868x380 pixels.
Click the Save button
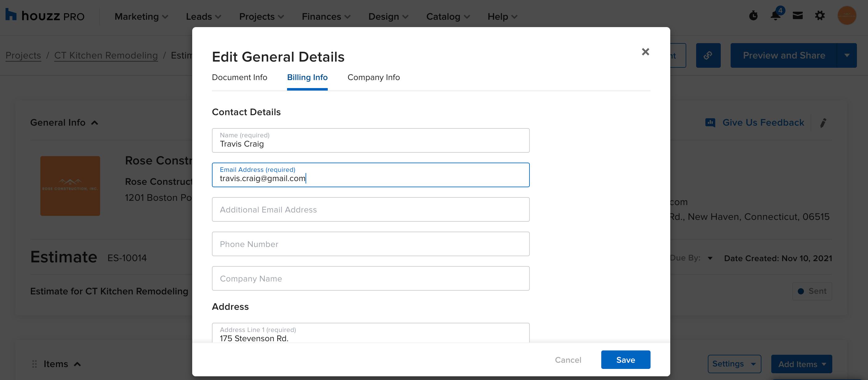[625, 360]
